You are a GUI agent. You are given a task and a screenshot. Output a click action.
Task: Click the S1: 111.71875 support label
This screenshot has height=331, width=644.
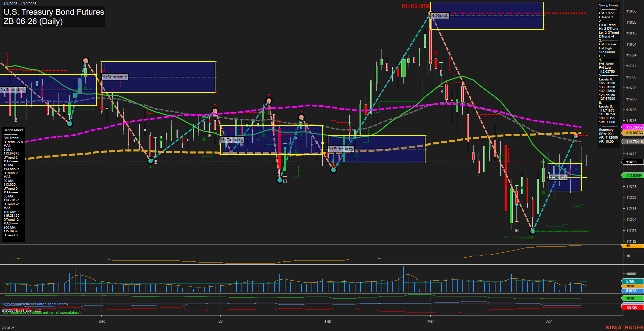519,238
